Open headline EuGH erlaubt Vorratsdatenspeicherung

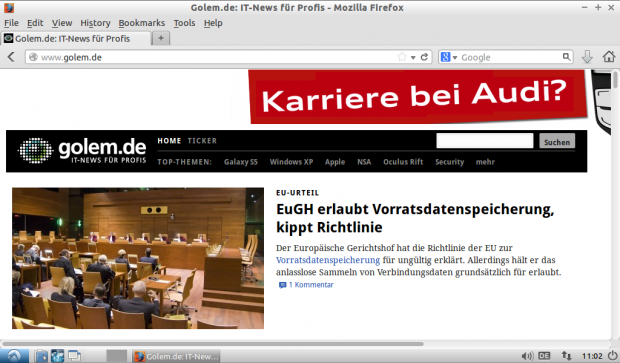pos(415,218)
